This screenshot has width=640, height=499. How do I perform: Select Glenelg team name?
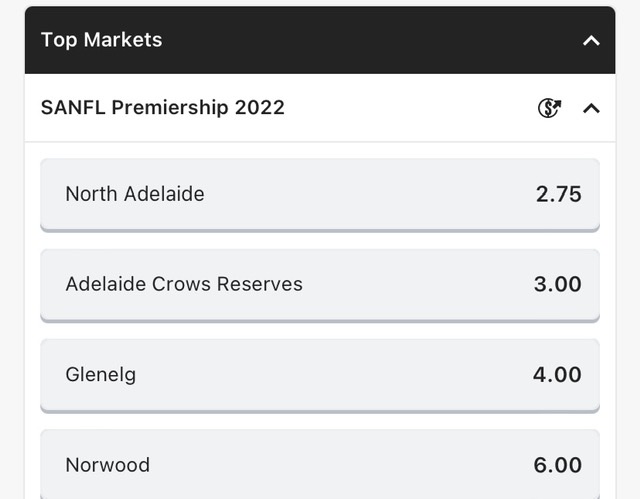[x=101, y=374]
